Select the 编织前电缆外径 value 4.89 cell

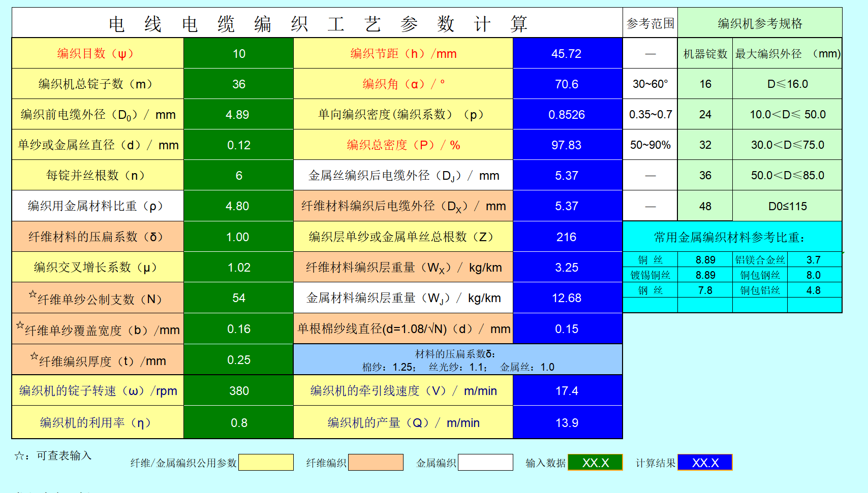[x=238, y=114]
